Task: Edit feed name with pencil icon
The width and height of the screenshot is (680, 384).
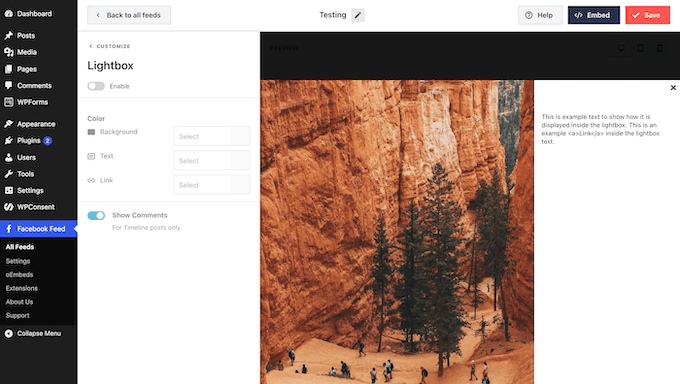Action: pyautogui.click(x=358, y=15)
